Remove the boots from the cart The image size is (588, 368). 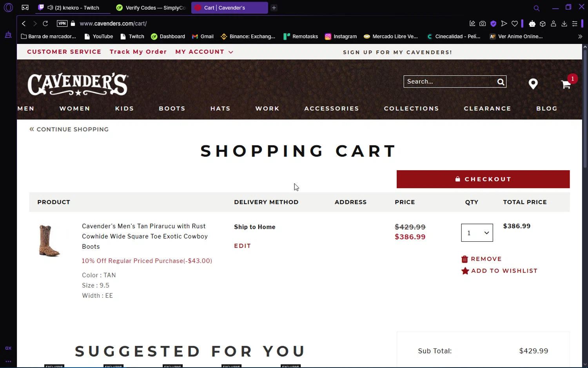tap(481, 259)
